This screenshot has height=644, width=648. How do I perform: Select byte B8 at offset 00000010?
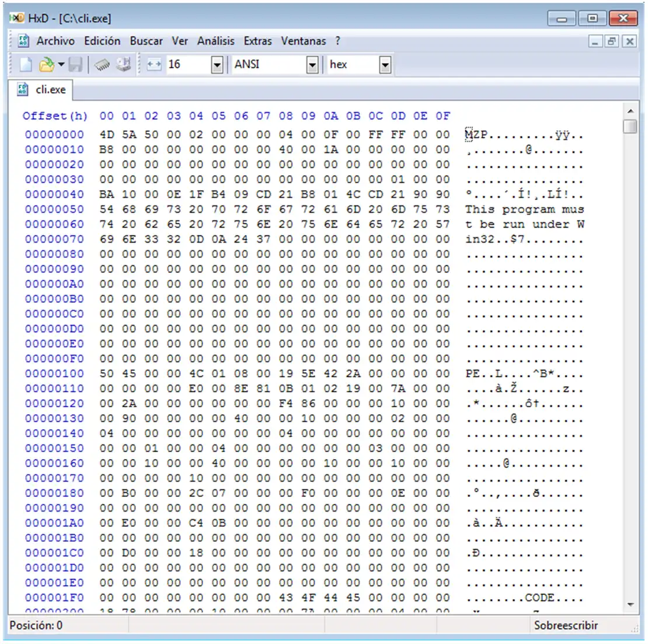106,149
